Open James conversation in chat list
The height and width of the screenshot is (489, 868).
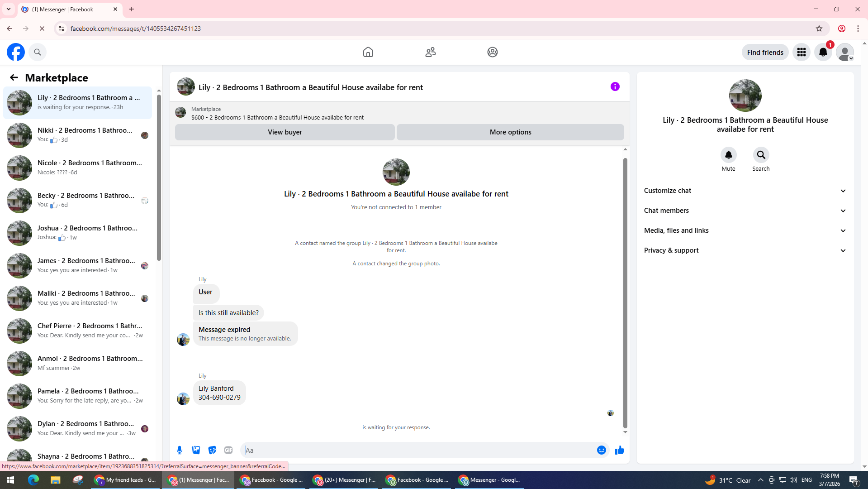[x=77, y=266]
